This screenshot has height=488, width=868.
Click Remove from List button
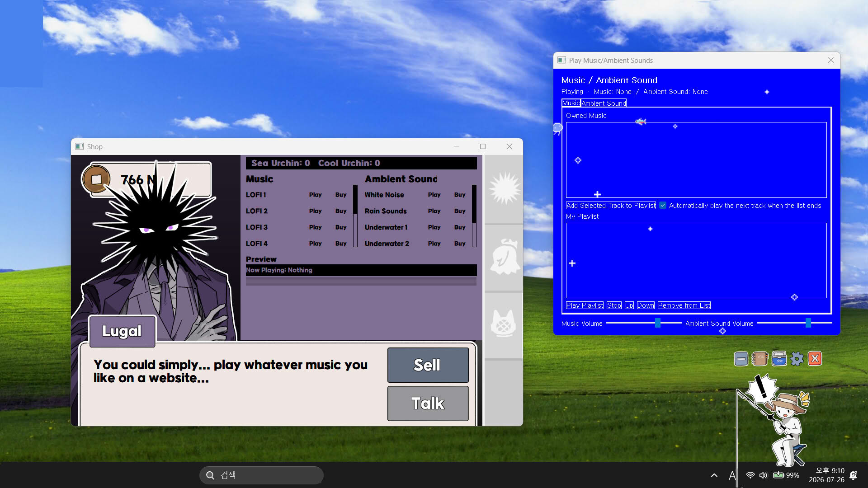(684, 305)
